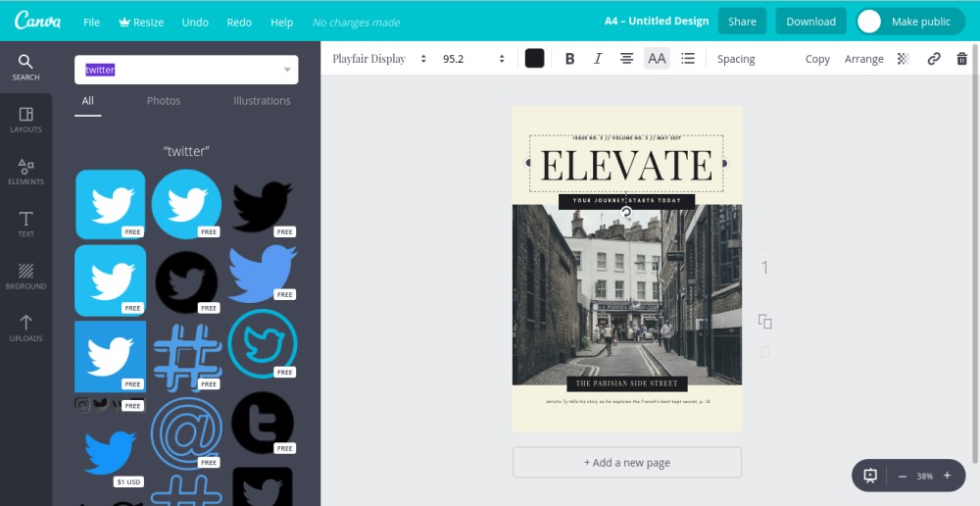Add the $1 USD blue bird
The width and height of the screenshot is (980, 506).
[110, 452]
